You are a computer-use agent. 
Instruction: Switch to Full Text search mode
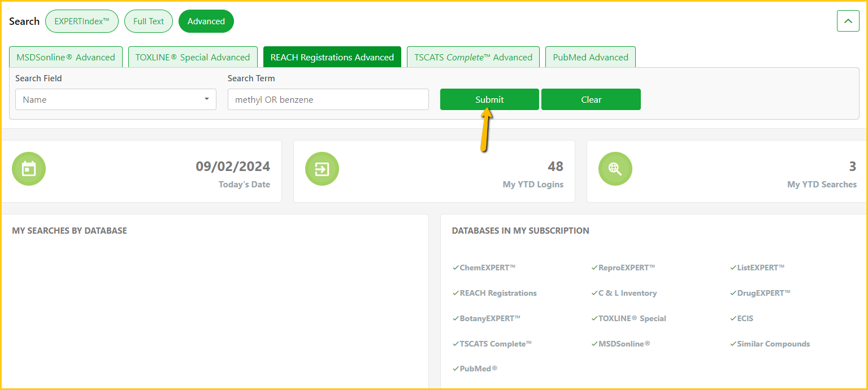tap(149, 21)
